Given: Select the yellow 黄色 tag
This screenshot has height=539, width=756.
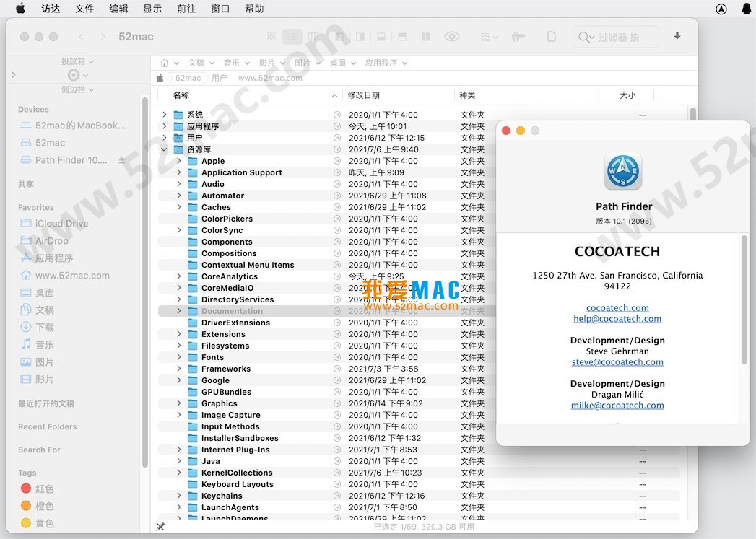Looking at the screenshot, I should coord(38,523).
